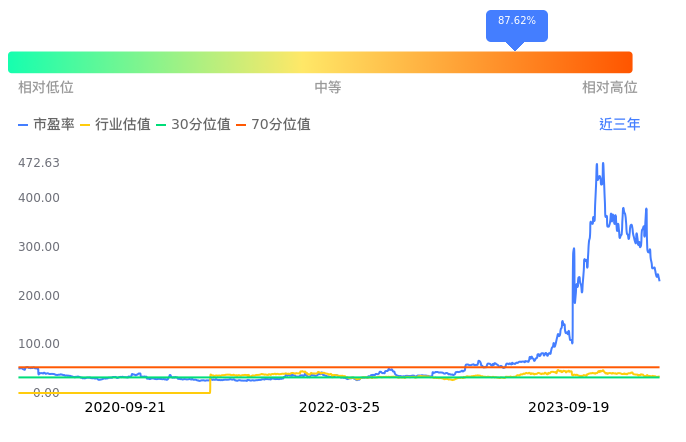Click the 2023-09-19 date label

pyautogui.click(x=568, y=408)
